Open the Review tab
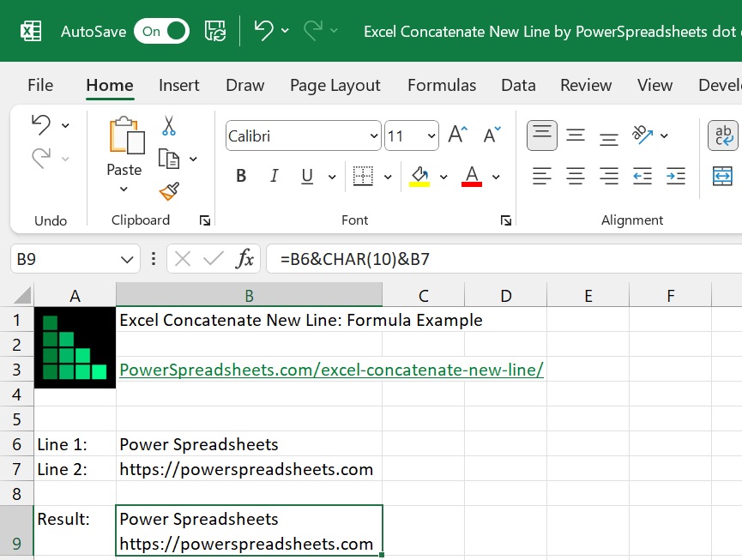 point(586,85)
